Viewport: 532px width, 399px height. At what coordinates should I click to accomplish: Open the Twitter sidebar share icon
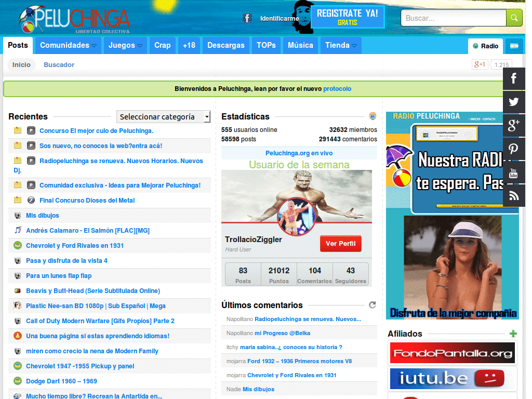(514, 102)
